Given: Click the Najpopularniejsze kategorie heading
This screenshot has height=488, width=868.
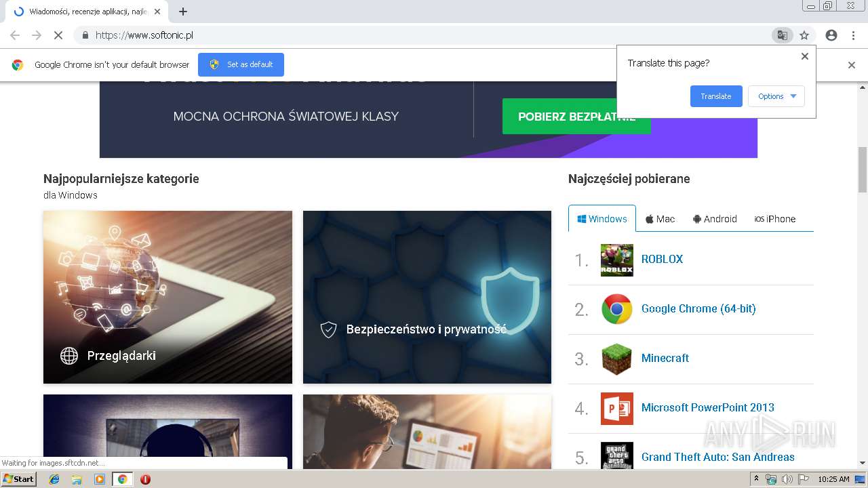Looking at the screenshot, I should tap(121, 179).
